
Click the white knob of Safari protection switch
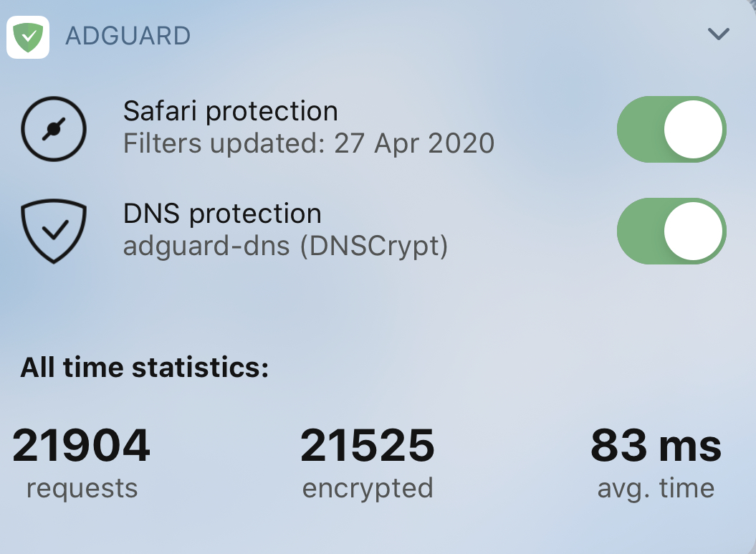click(x=693, y=130)
